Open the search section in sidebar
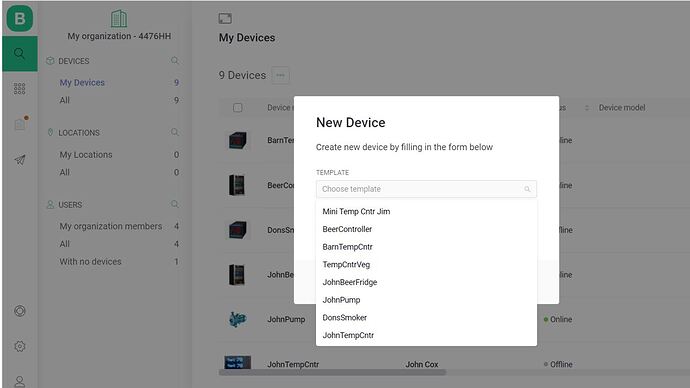Viewport: 690px width, 388px height. point(20,54)
